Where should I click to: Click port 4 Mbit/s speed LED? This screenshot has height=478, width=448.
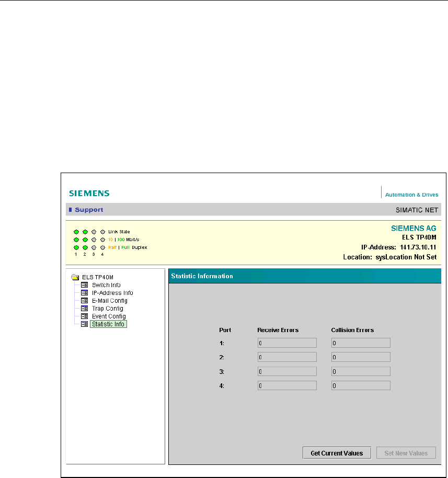click(x=102, y=240)
